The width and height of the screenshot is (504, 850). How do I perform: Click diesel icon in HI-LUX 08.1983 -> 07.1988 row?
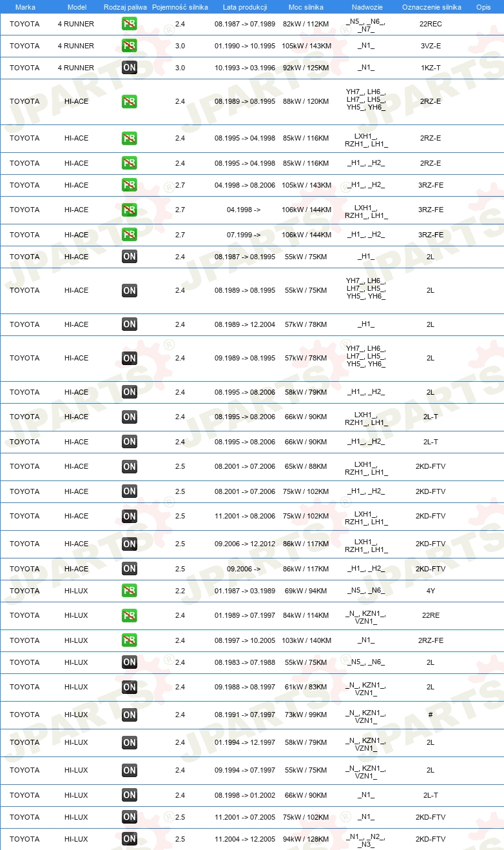tap(130, 662)
